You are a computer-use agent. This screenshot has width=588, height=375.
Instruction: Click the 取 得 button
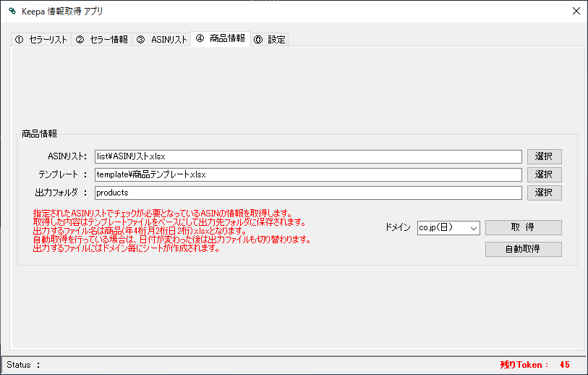tap(524, 227)
